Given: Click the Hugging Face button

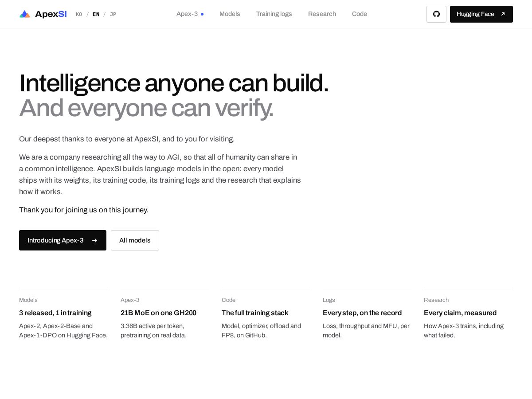Looking at the screenshot, I should [481, 14].
